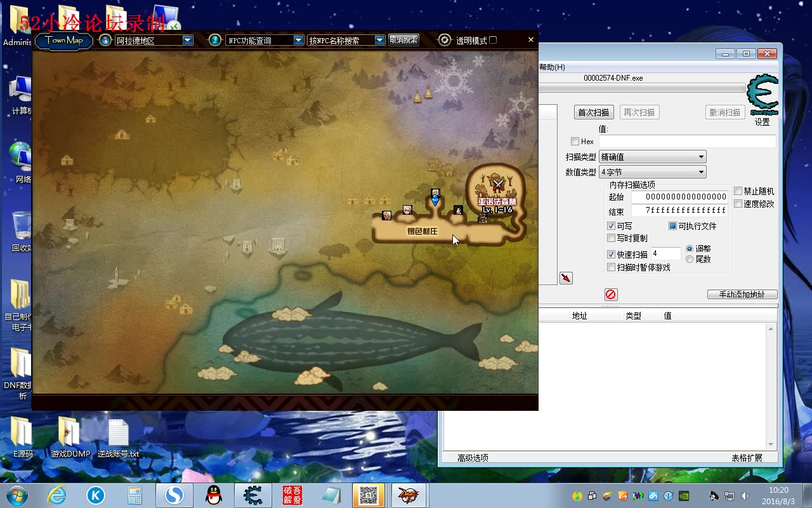Click the 银色村庄 label on the map

(x=422, y=232)
